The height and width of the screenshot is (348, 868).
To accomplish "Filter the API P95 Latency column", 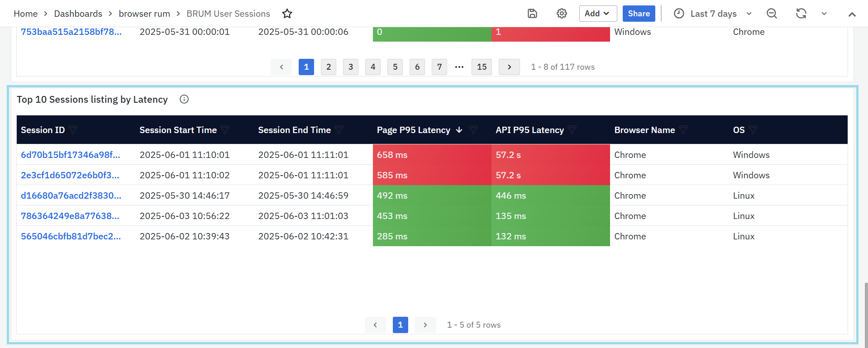I will [572, 130].
